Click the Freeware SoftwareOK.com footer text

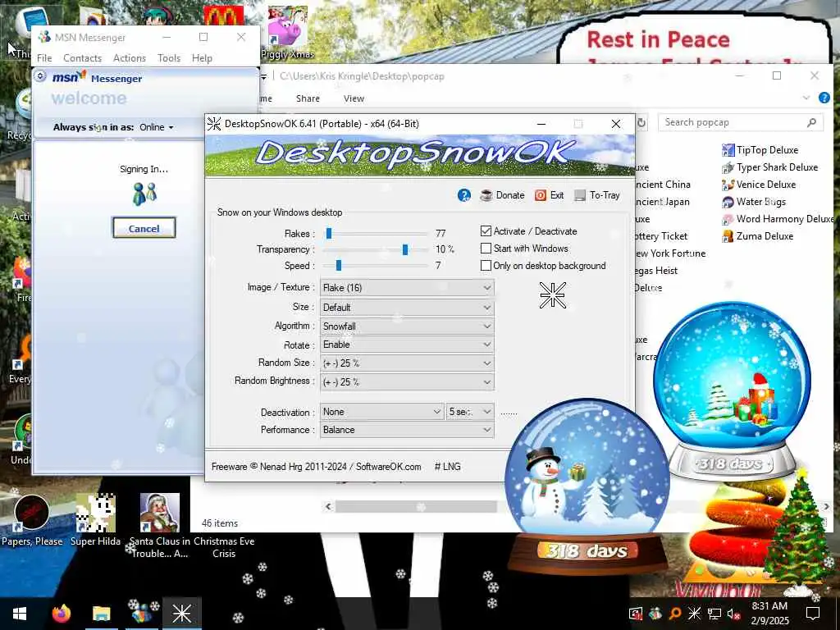point(316,467)
